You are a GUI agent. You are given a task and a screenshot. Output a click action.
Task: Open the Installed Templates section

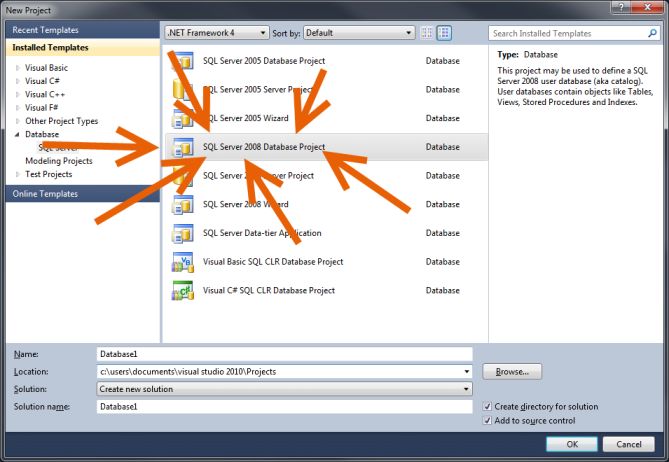[x=82, y=47]
